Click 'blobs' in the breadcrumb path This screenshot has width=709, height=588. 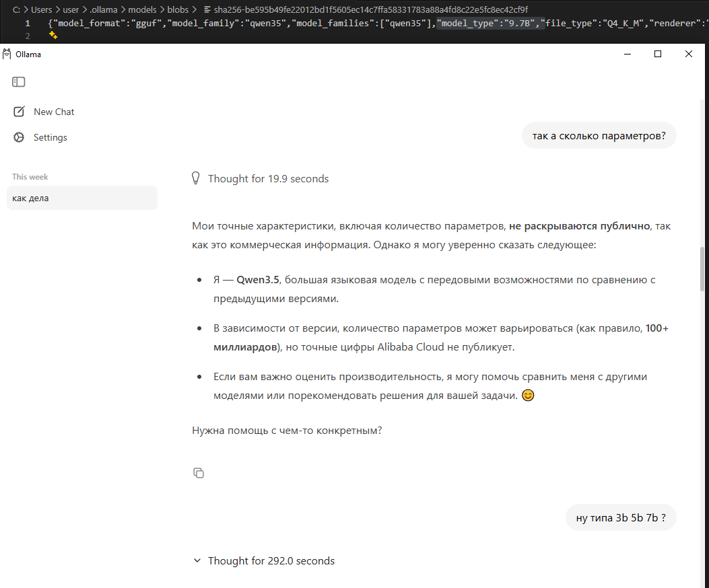tap(178, 9)
